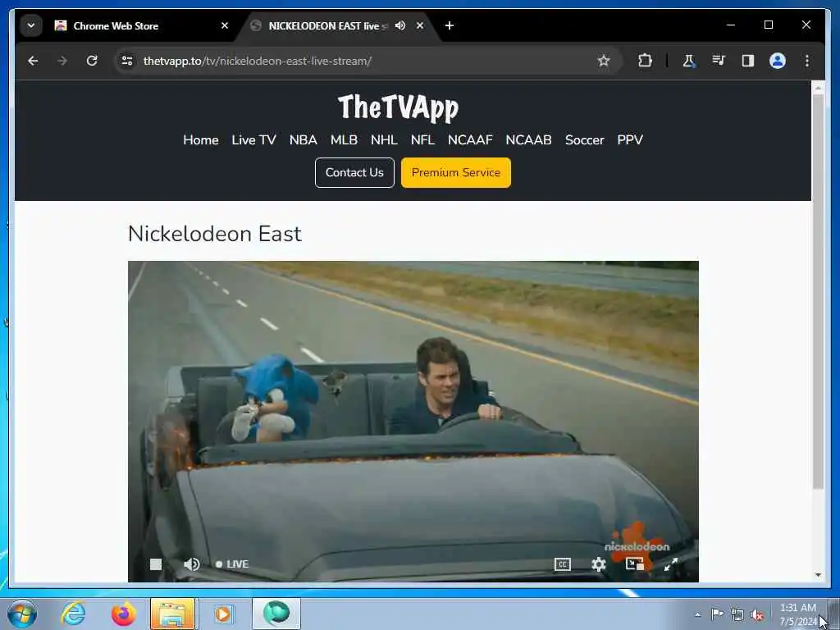Image resolution: width=840 pixels, height=630 pixels.
Task: Open the Windows Start menu
Action: coord(22,614)
